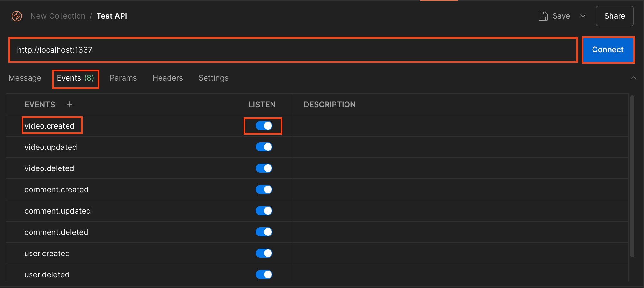
Task: Click the Share button
Action: 614,16
